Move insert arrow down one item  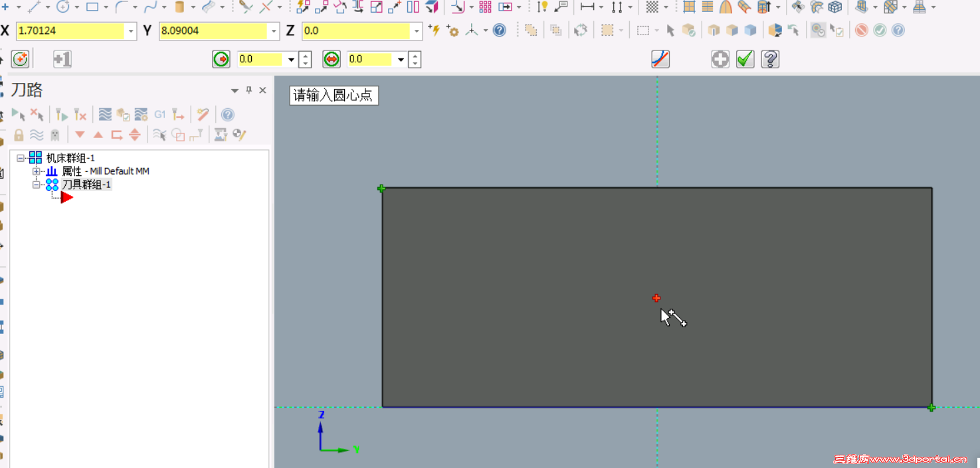click(80, 135)
